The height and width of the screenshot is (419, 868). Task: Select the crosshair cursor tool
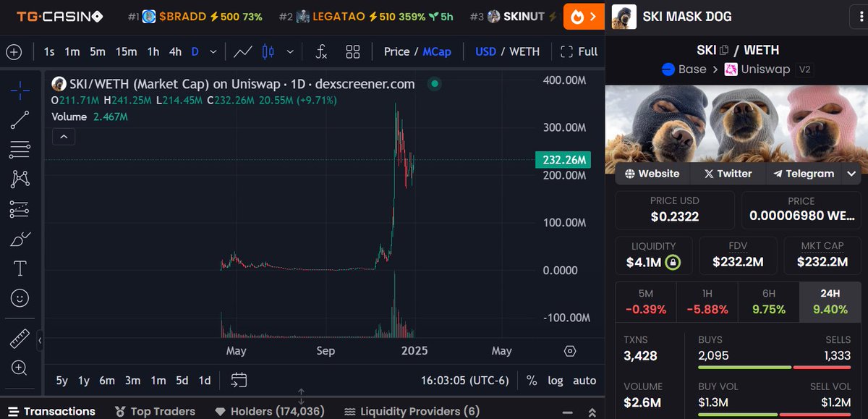coord(20,90)
